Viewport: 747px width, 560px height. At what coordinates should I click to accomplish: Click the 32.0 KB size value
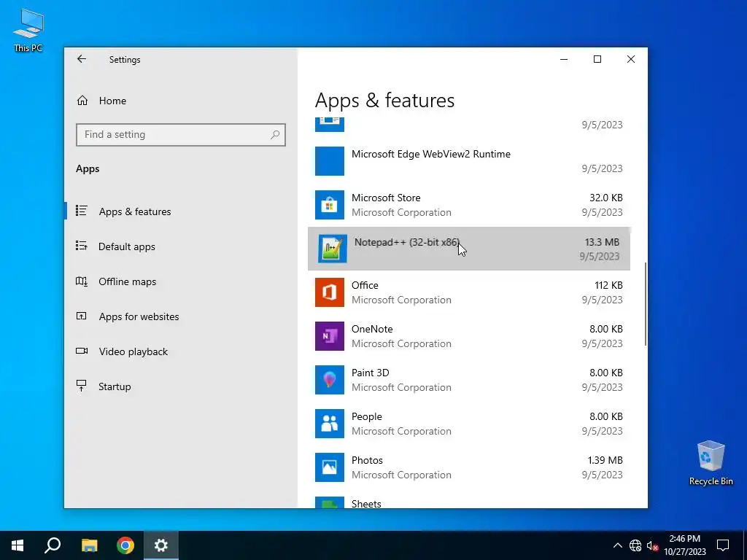[606, 198]
